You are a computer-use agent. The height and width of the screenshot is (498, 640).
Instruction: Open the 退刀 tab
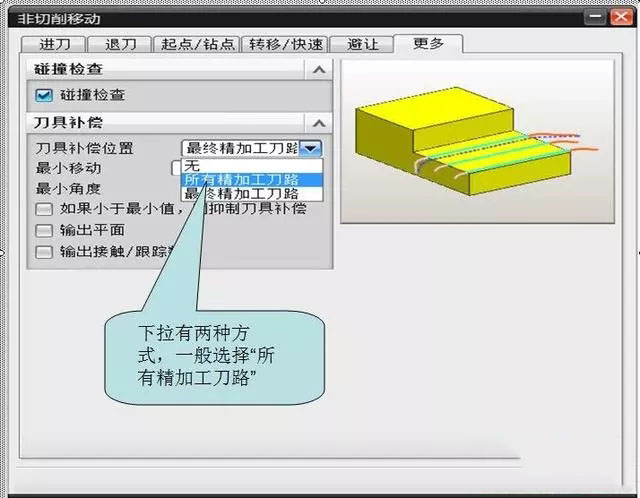[118, 44]
